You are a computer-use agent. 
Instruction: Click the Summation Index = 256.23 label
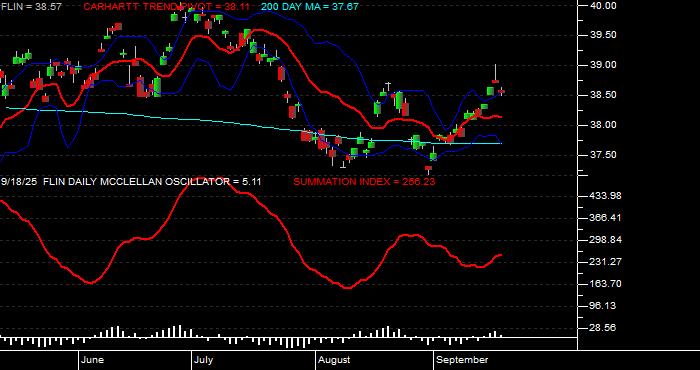click(x=364, y=182)
